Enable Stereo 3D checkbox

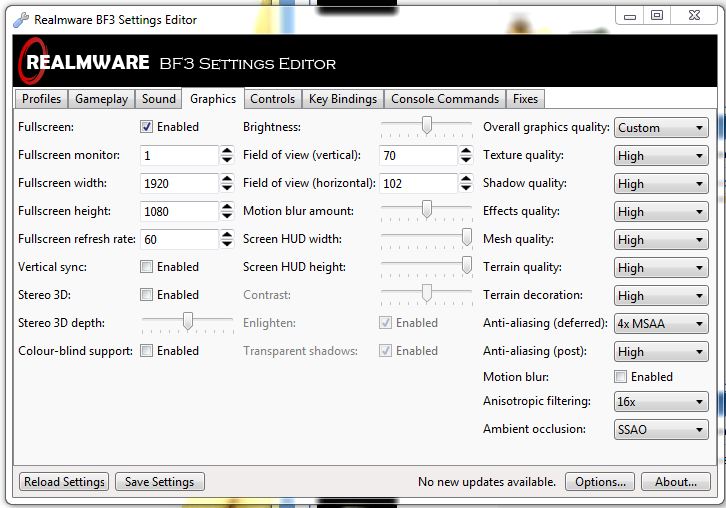coord(146,295)
